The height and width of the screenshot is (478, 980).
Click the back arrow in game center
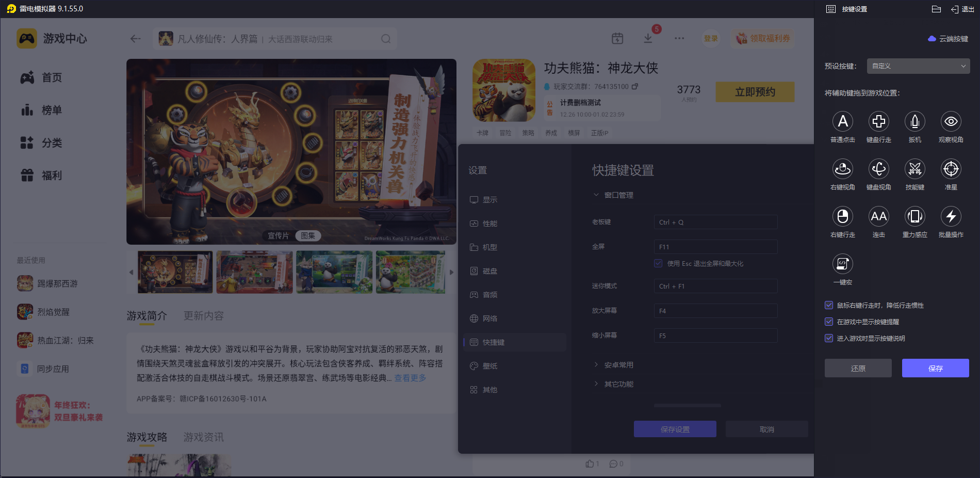135,39
